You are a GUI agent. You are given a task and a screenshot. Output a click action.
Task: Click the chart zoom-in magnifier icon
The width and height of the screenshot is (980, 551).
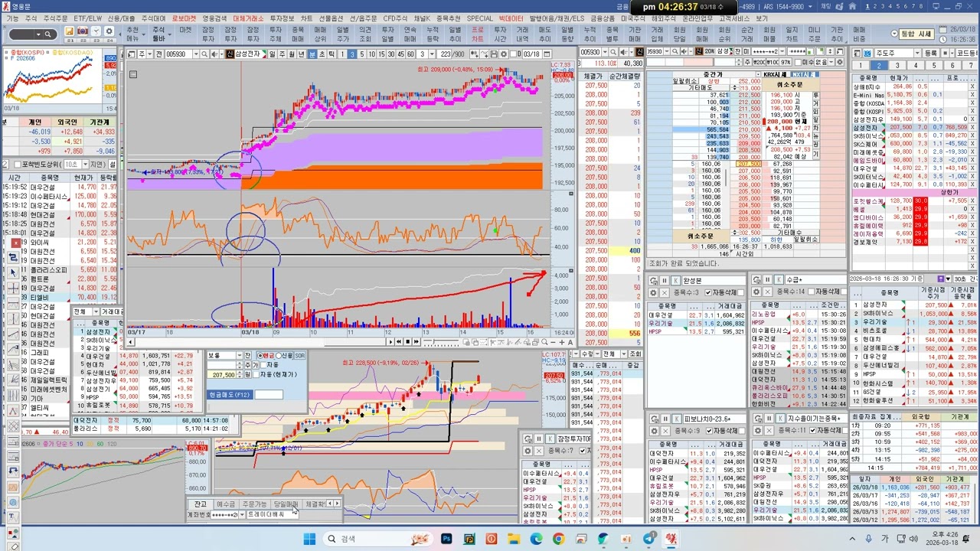pyautogui.click(x=544, y=342)
